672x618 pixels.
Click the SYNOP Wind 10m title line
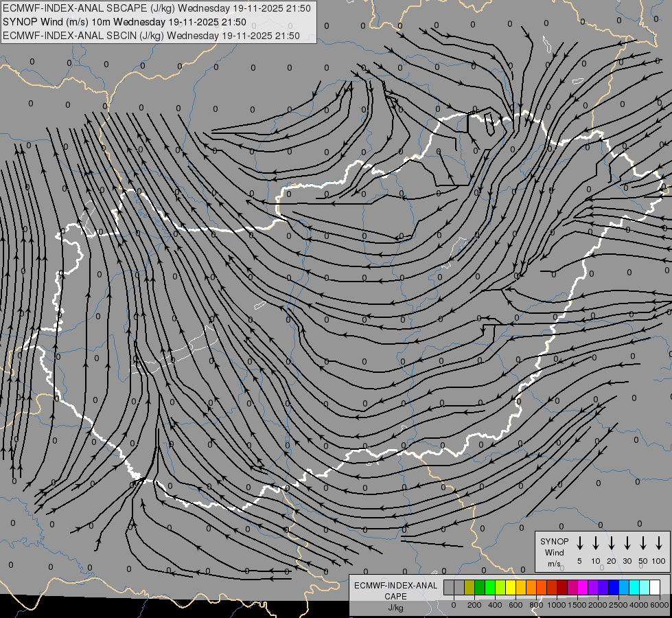click(124, 22)
